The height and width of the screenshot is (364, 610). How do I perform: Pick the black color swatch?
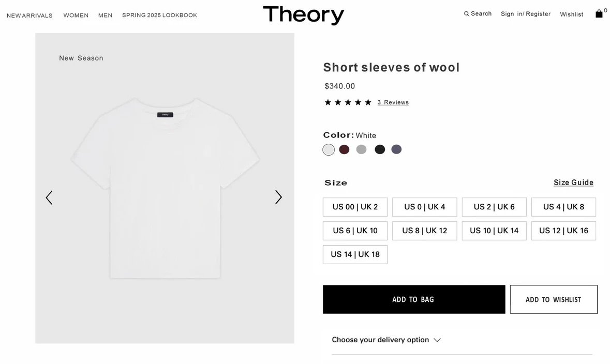pyautogui.click(x=380, y=149)
